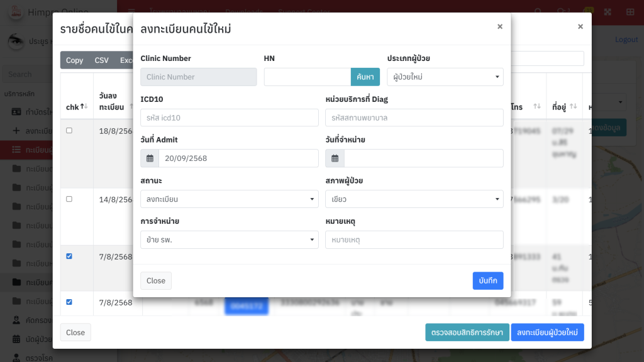Viewport: 644px width, 362px height.
Task: Tick the checkbox in the 18/8/2568 row
Action: pos(69,131)
